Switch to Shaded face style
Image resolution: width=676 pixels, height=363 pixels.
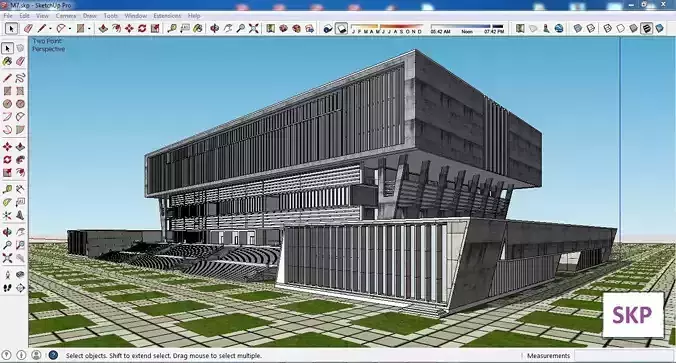633,28
